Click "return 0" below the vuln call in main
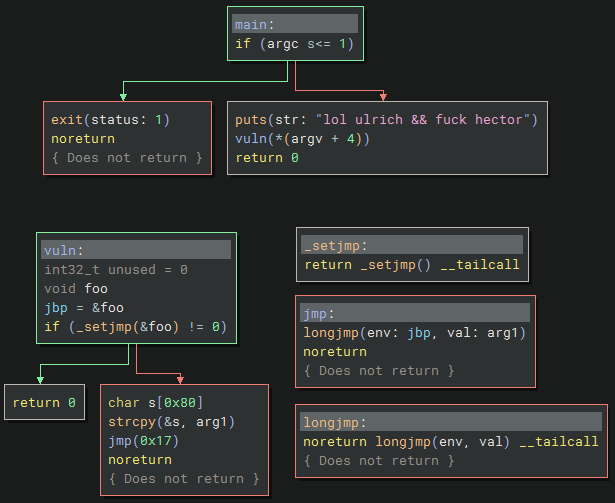Viewport: 615px width, 503px height. (266, 158)
